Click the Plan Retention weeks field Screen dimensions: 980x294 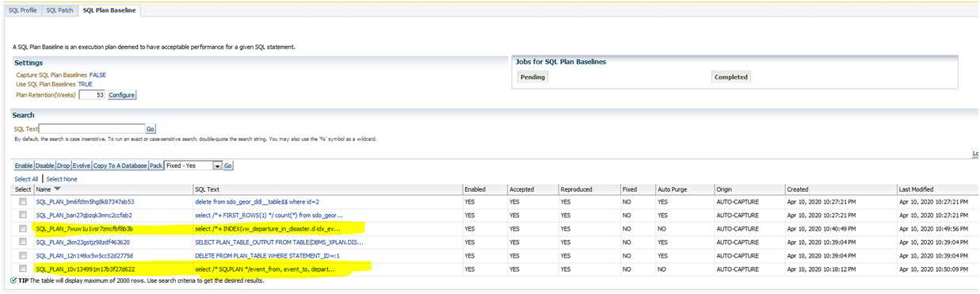click(x=92, y=94)
